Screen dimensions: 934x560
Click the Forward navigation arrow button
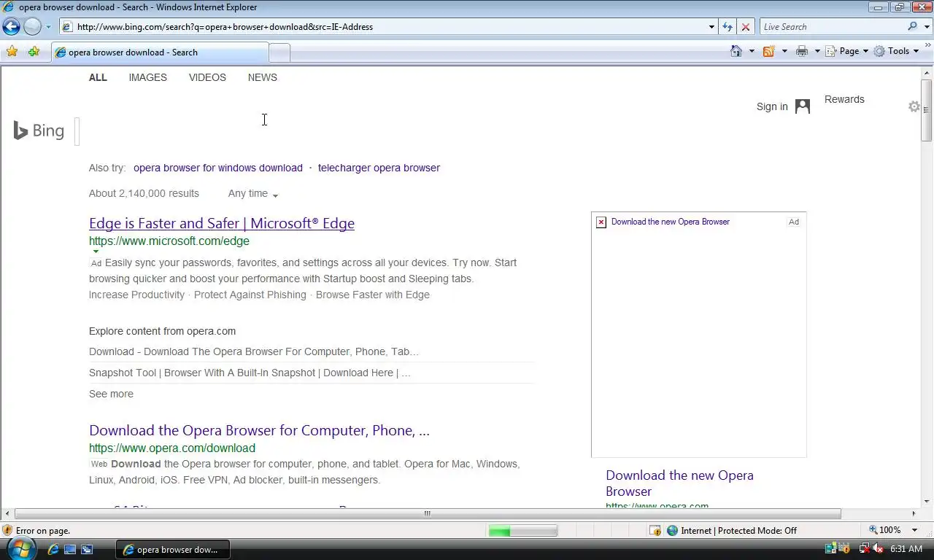point(32,27)
